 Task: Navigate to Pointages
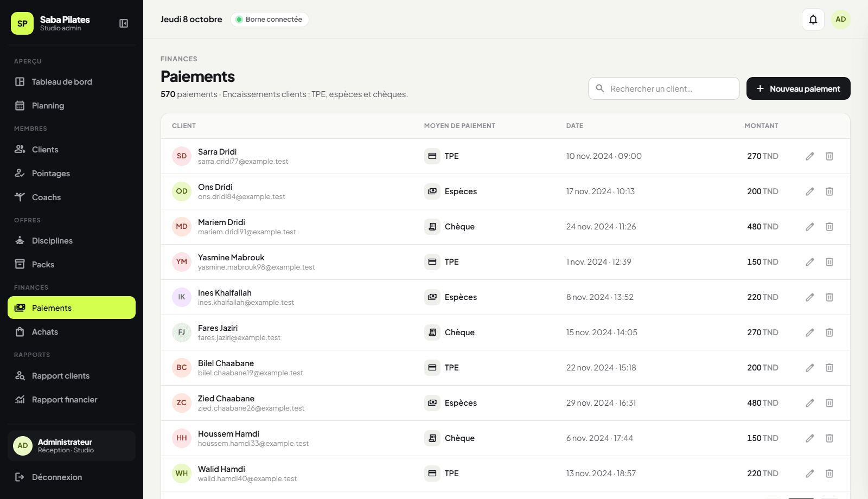pos(72,174)
